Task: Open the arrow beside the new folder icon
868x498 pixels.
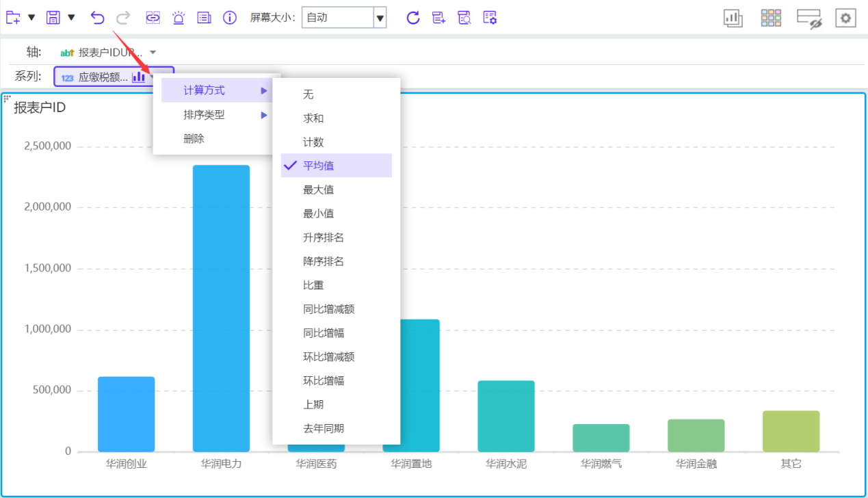Action: 31,18
